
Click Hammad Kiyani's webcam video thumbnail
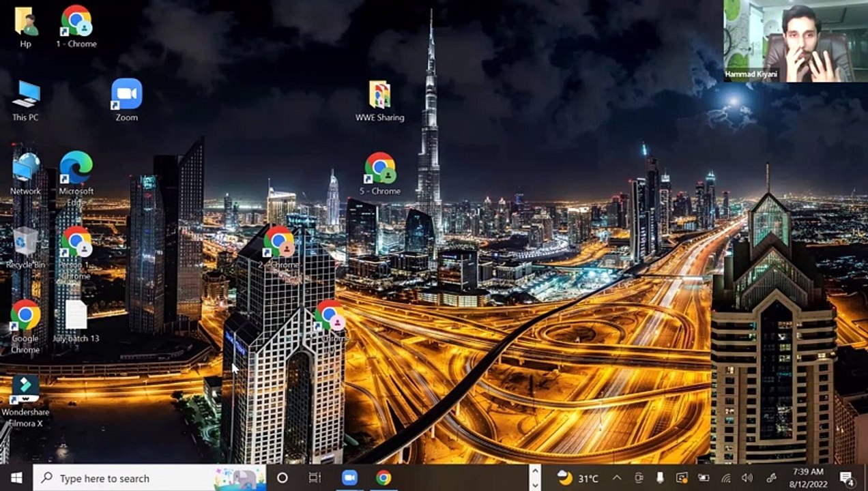pyautogui.click(x=796, y=41)
